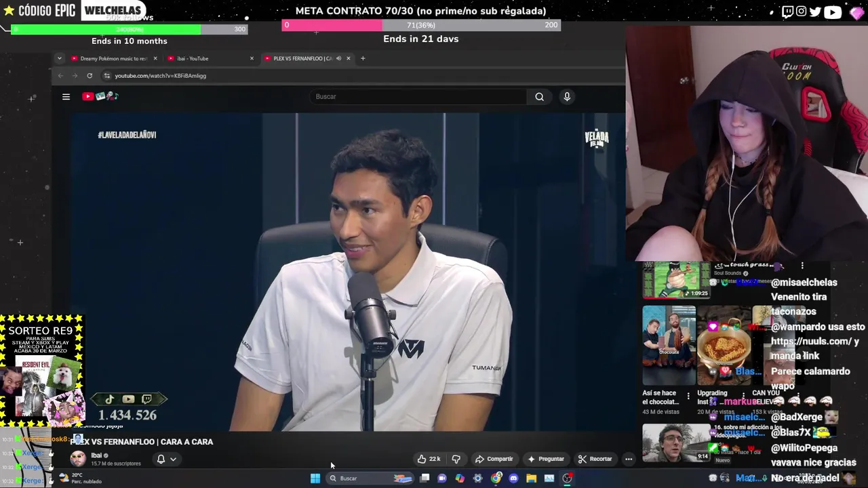Viewport: 868px width, 488px height.
Task: Toggle channel notification bell
Action: tap(161, 459)
